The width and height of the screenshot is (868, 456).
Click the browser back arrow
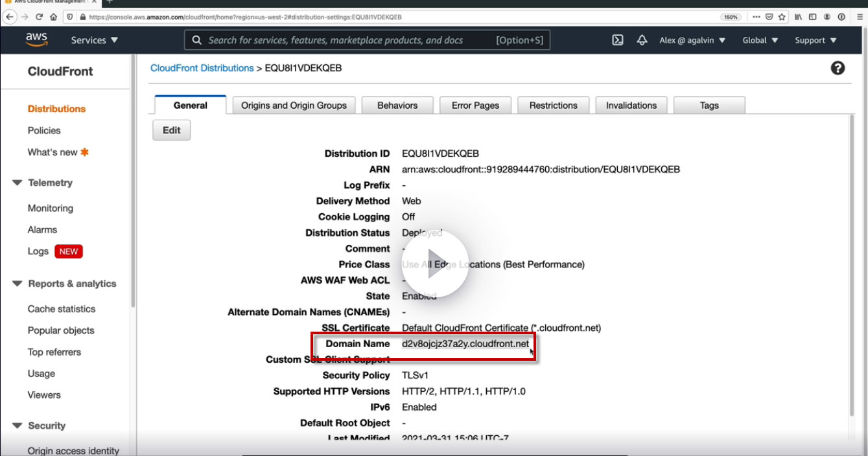click(x=10, y=17)
